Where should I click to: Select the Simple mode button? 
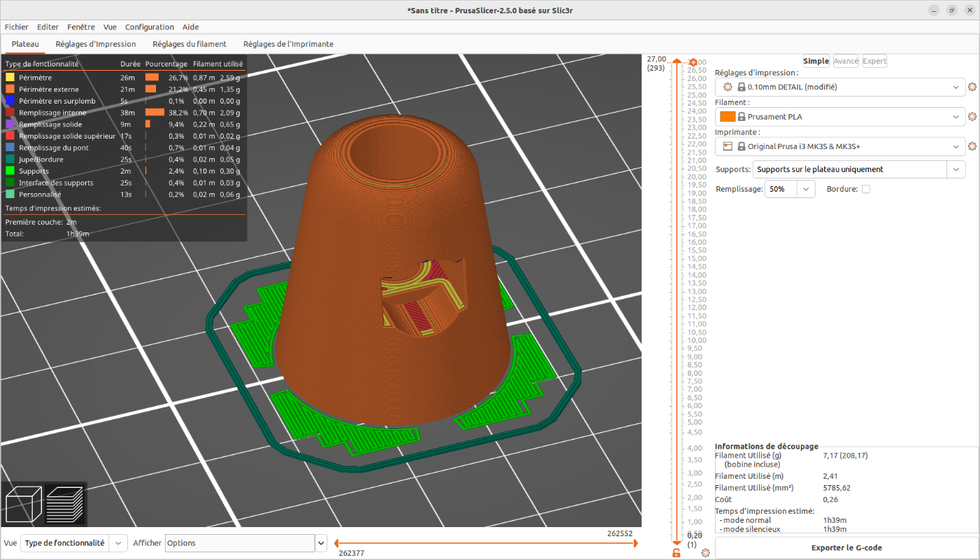(816, 61)
